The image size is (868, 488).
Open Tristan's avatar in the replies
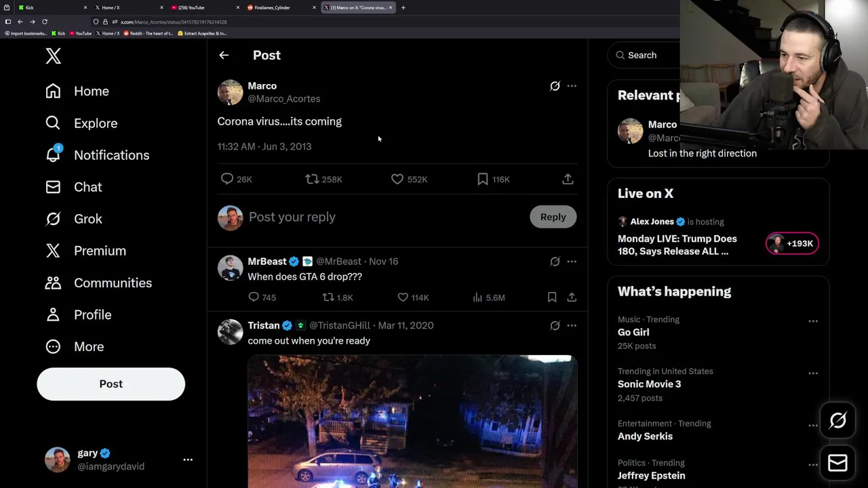tap(230, 331)
